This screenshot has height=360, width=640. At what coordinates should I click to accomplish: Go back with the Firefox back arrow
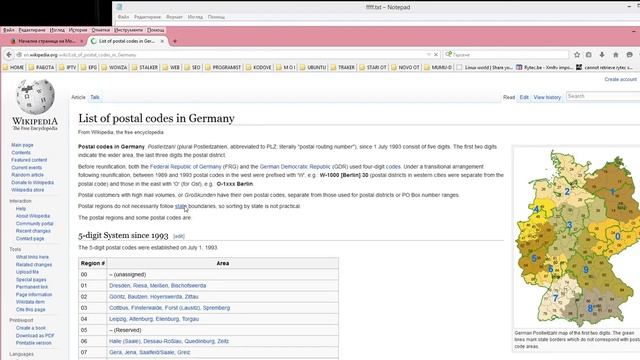9,54
